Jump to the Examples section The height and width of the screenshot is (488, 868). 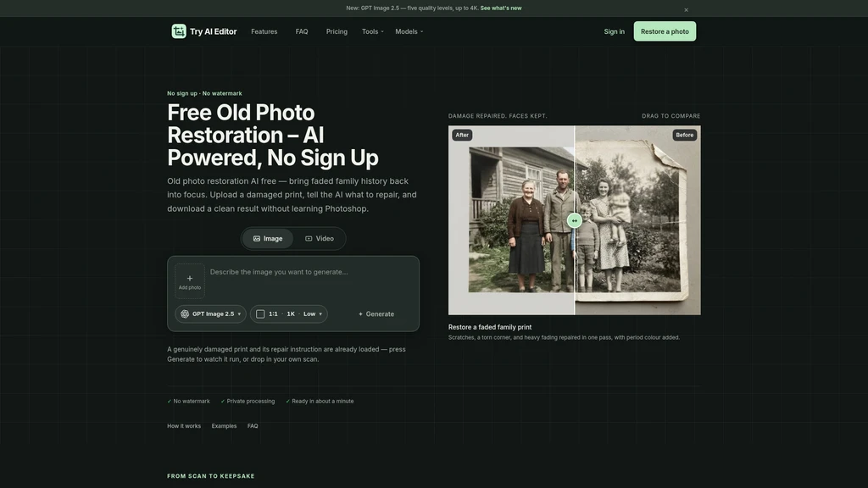(224, 426)
